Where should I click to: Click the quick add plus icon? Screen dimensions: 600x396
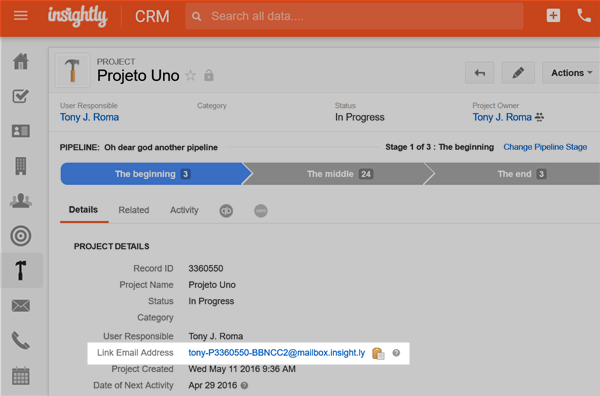pos(553,16)
